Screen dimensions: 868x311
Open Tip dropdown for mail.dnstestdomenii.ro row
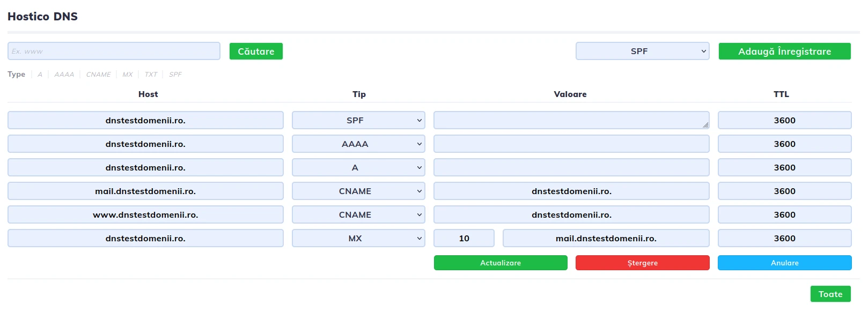point(358,191)
